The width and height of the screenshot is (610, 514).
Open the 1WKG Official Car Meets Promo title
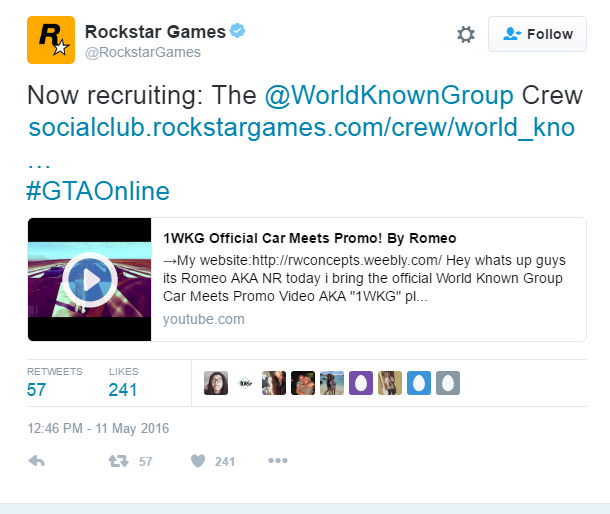[x=310, y=238]
